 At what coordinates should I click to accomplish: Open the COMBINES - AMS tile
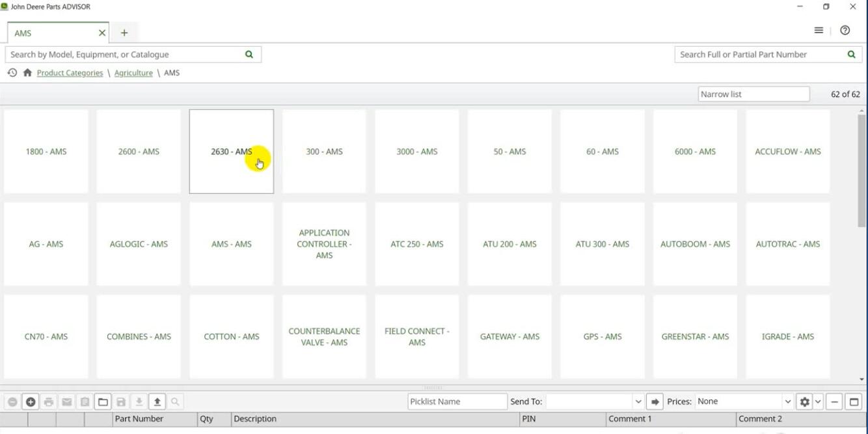(139, 336)
